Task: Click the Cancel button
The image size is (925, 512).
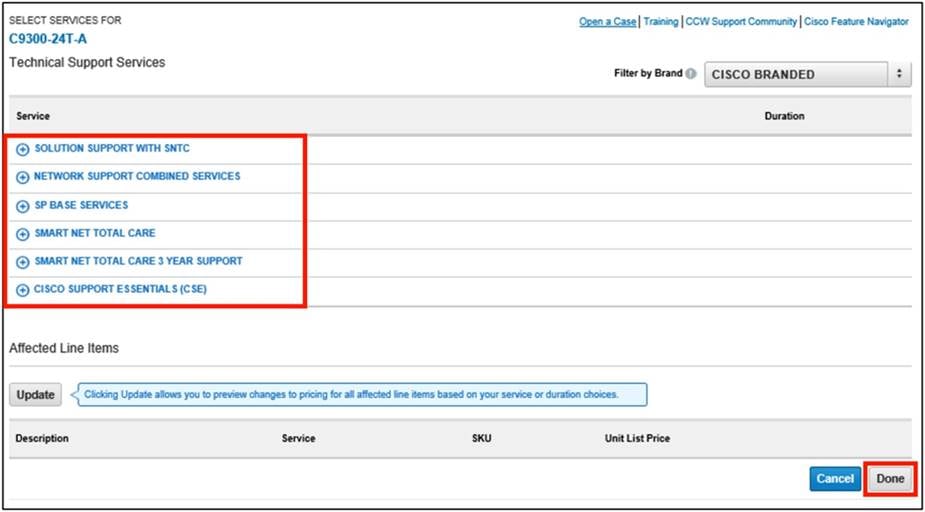Action: (x=835, y=479)
